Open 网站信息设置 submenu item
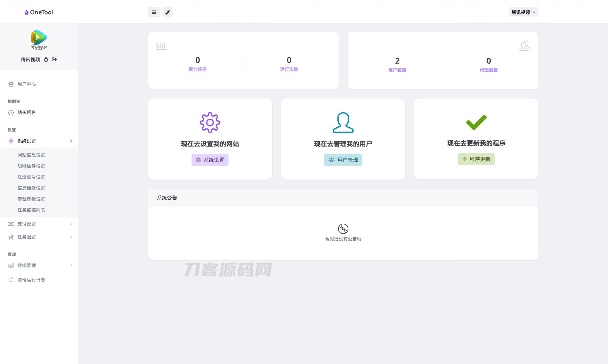Viewport: 608px width, 364px height. pos(31,155)
